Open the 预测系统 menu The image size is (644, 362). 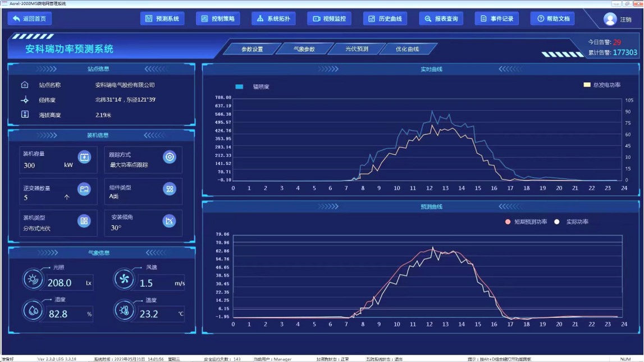162,19
